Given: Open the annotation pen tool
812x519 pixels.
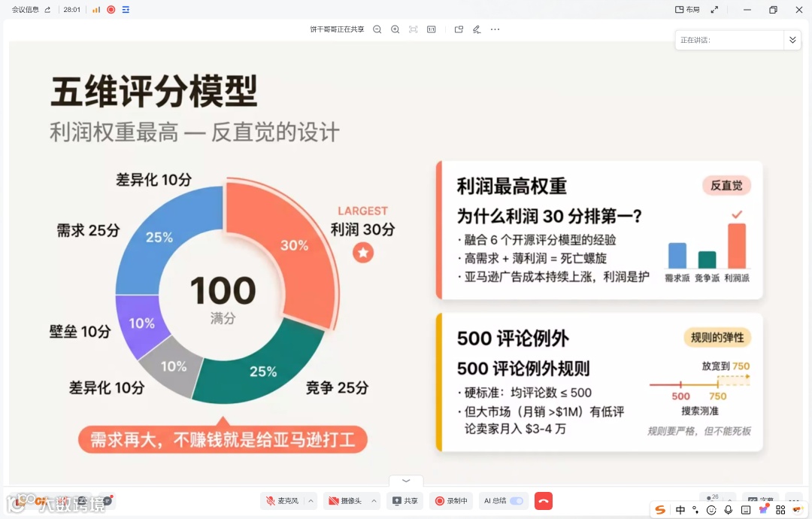Looking at the screenshot, I should tap(477, 29).
